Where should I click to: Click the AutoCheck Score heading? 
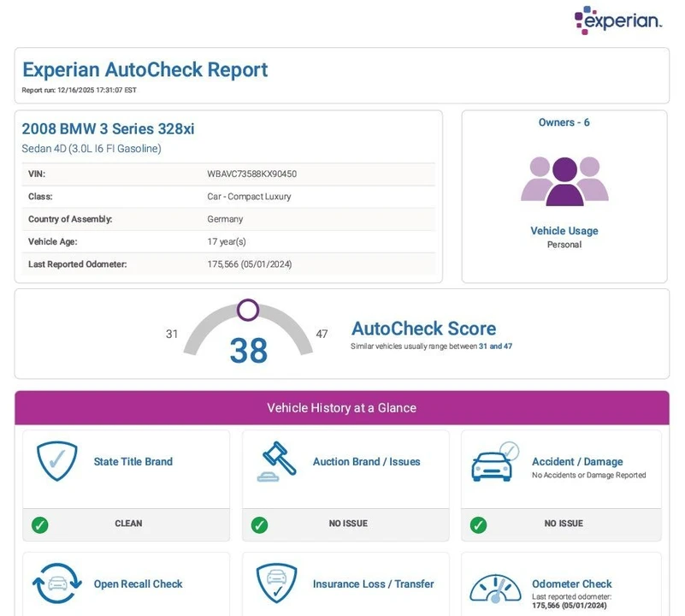[x=424, y=329]
